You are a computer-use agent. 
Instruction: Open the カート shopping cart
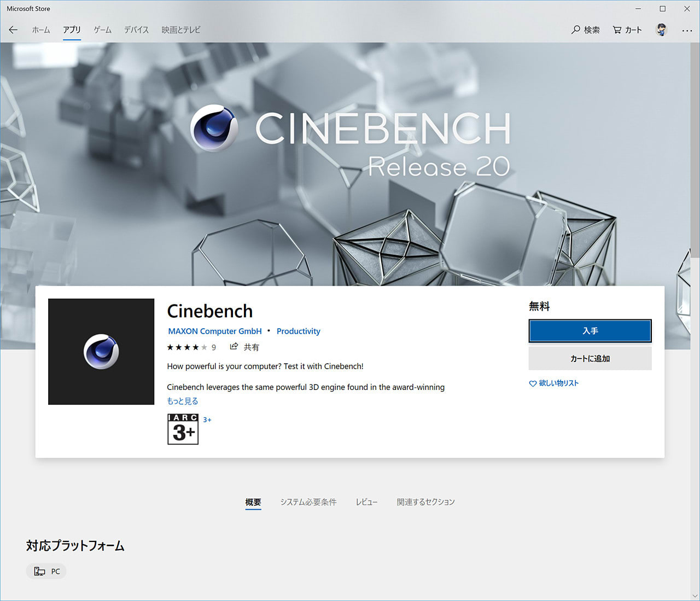click(627, 30)
